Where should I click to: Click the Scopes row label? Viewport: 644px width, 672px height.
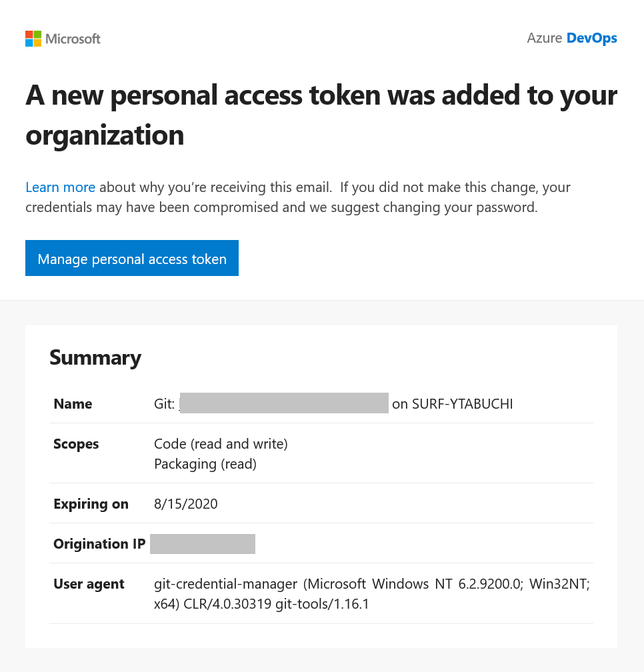(x=76, y=444)
